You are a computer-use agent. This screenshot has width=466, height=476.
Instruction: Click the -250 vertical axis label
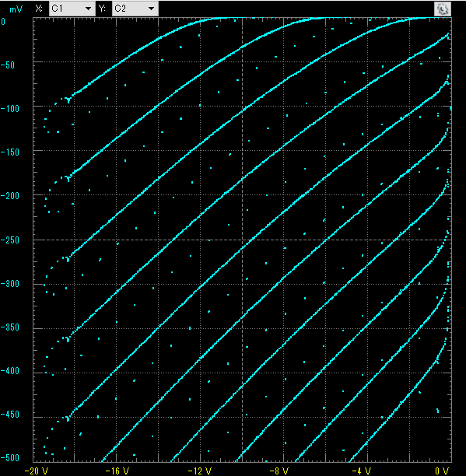tap(9, 240)
